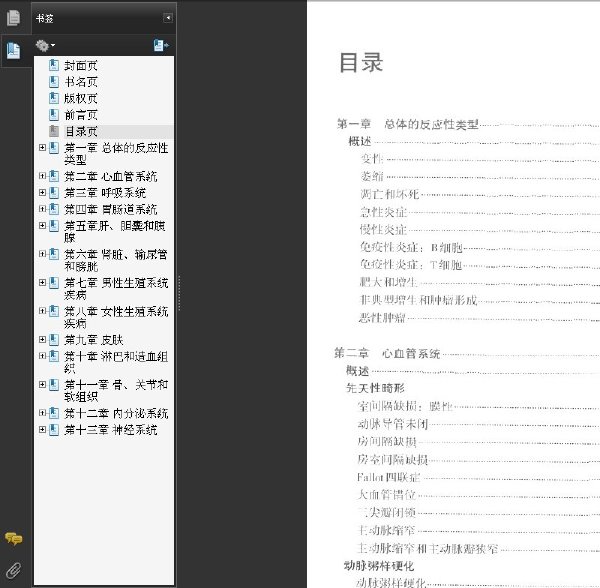Image resolution: width=600 pixels, height=588 pixels.
Task: Open 第十章 淋巴和造血组织 bookmark text
Action: click(116, 362)
